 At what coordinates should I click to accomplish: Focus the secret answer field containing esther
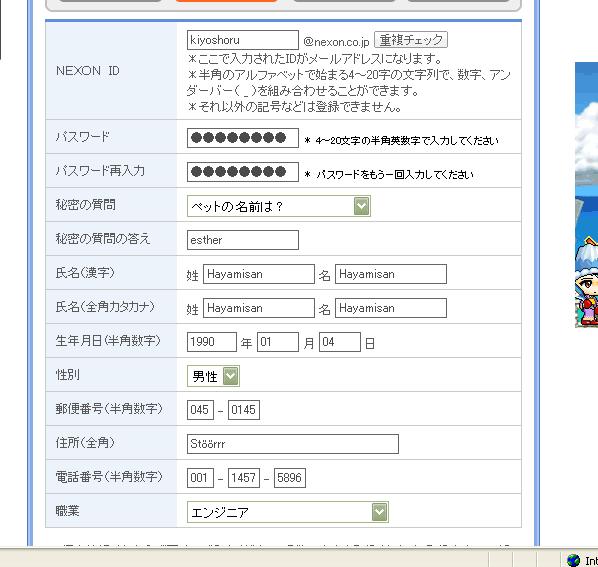pos(243,240)
